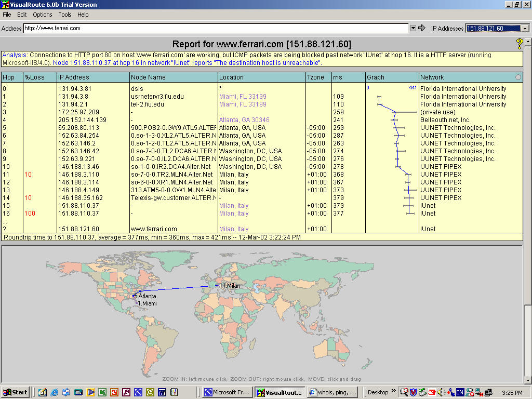Open Miami, FL 33199 location for usrnetsrvr3.fiu.edu
This screenshot has height=399, width=532.
click(x=243, y=96)
